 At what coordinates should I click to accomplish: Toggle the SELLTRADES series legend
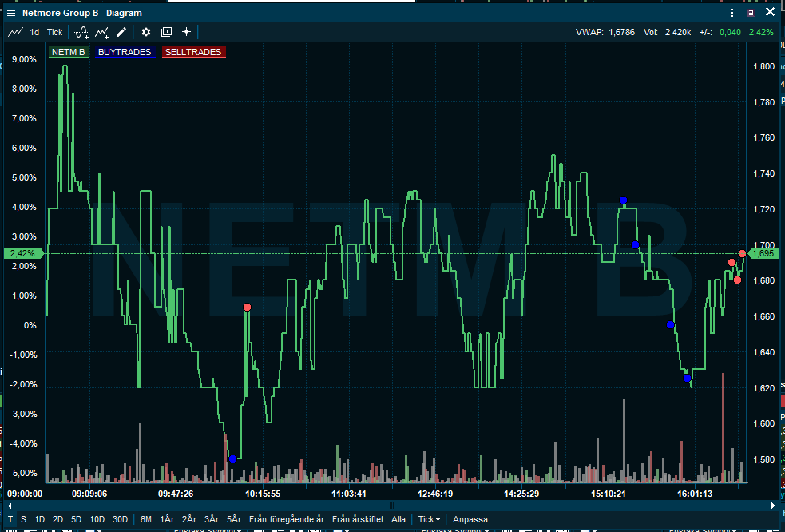coord(193,52)
